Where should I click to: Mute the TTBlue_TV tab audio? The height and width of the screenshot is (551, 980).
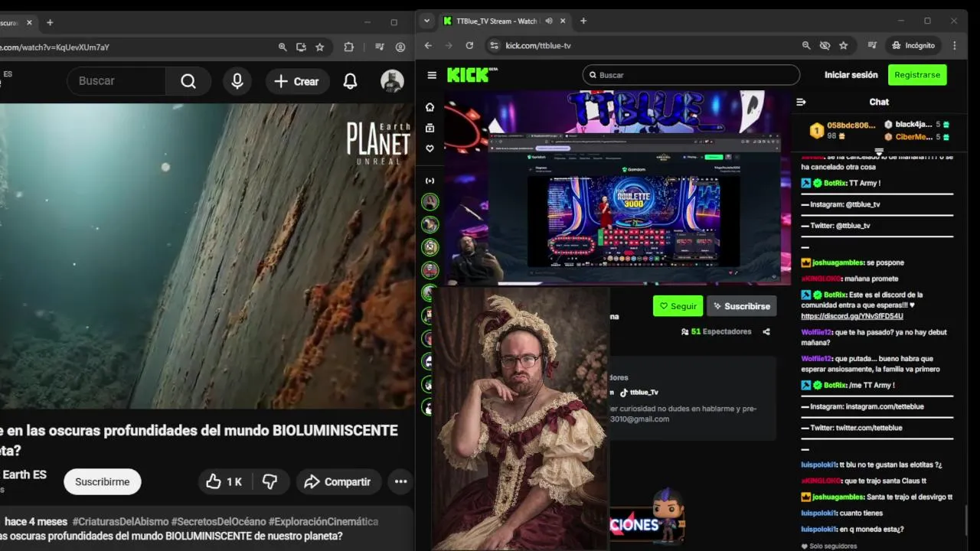pos(549,21)
